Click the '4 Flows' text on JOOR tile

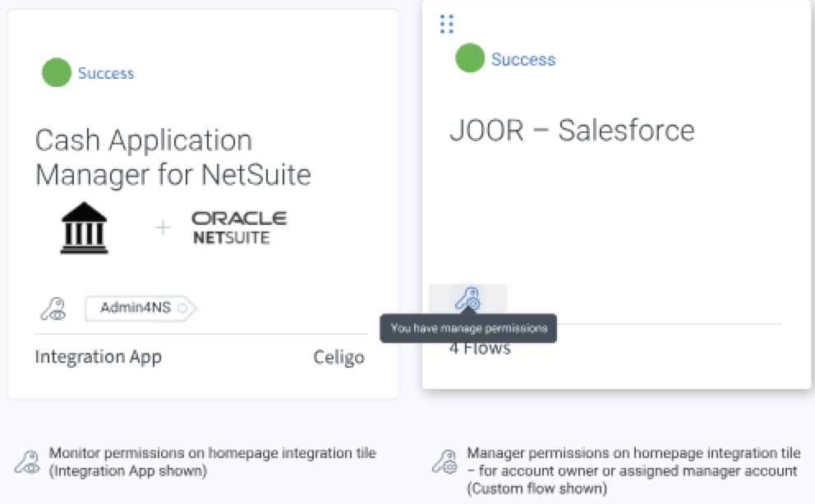tap(480, 348)
